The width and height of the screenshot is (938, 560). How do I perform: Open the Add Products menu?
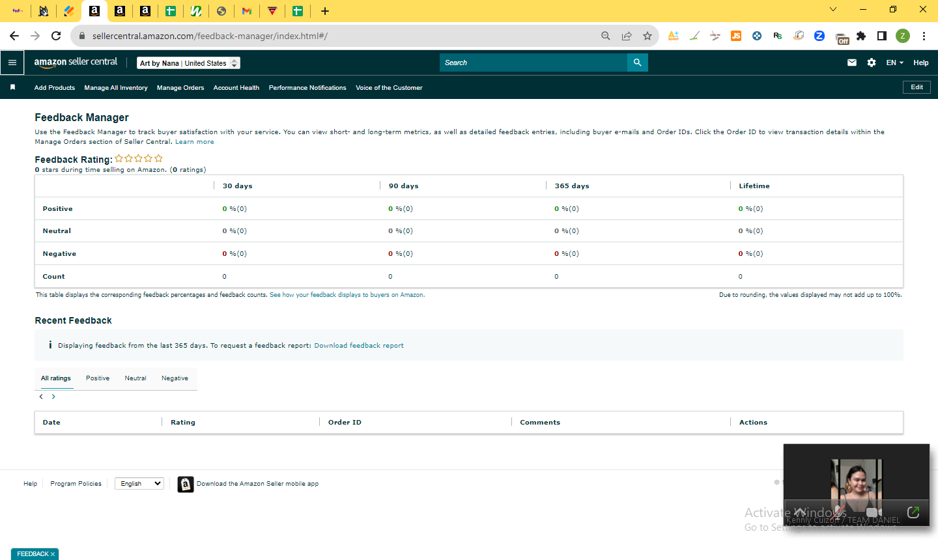click(55, 87)
